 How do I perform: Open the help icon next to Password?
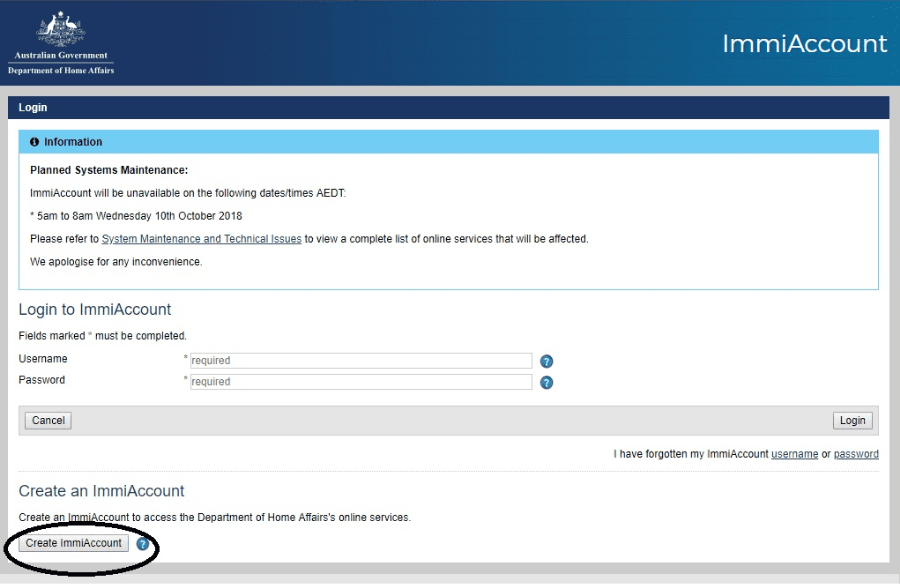click(x=547, y=382)
